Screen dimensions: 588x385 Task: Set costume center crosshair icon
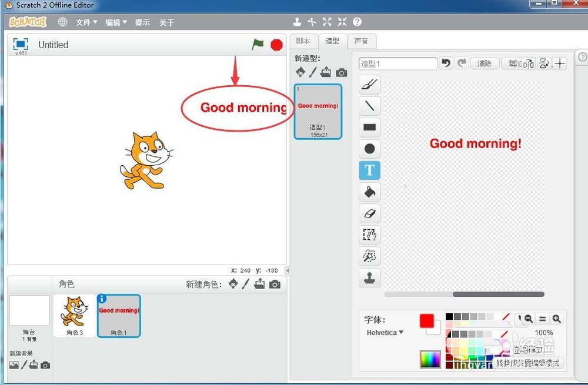(560, 63)
